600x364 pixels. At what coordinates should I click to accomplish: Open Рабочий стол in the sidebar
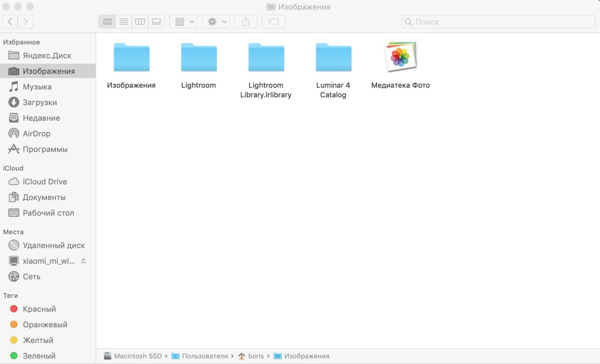(48, 213)
